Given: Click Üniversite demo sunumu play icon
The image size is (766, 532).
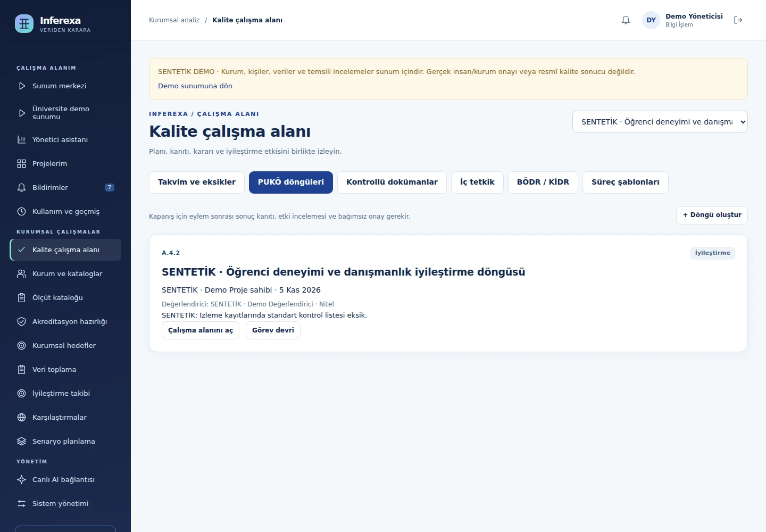Looking at the screenshot, I should pos(22,113).
